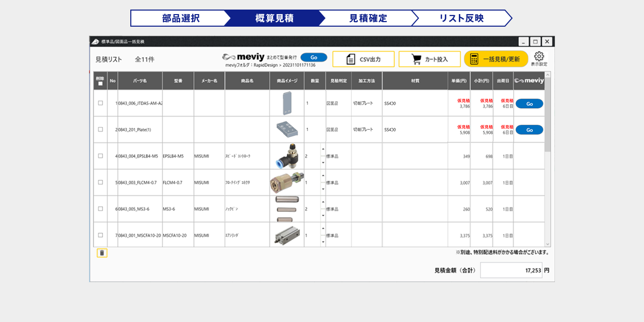The image size is (644, 322).
Task: Check the box for 0843_006_JTDAS-AM-A2 row
Action: pos(100,103)
